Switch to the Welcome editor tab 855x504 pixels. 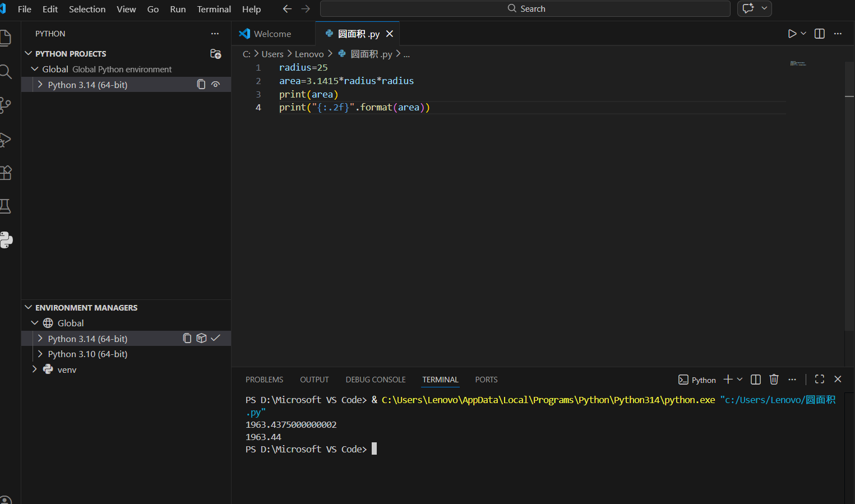tap(272, 34)
